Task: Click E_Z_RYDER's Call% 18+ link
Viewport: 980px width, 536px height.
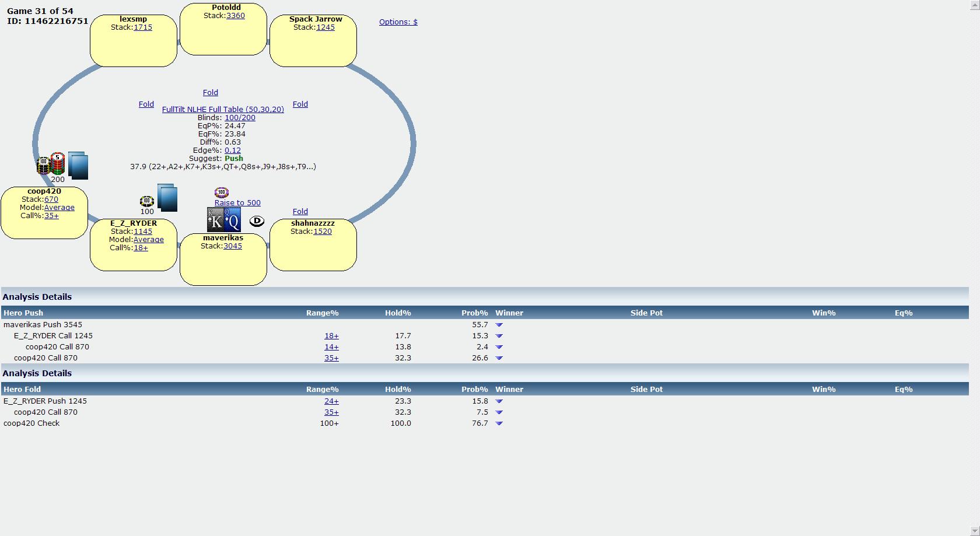Action: 141,248
